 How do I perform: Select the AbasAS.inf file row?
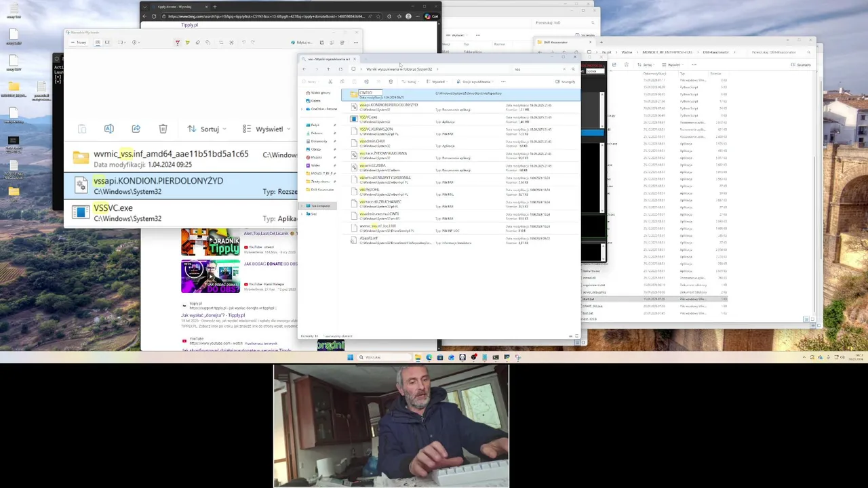tap(461, 241)
